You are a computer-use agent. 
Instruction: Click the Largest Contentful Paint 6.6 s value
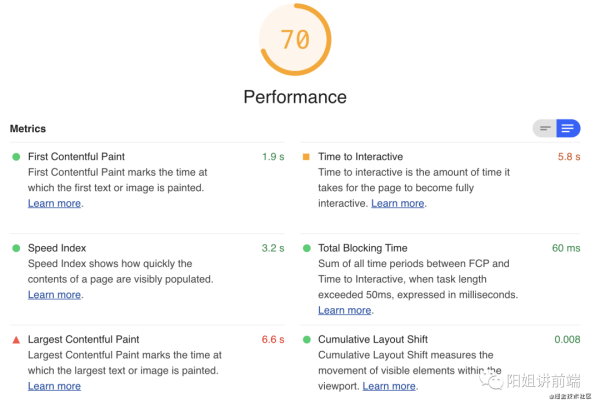point(273,340)
